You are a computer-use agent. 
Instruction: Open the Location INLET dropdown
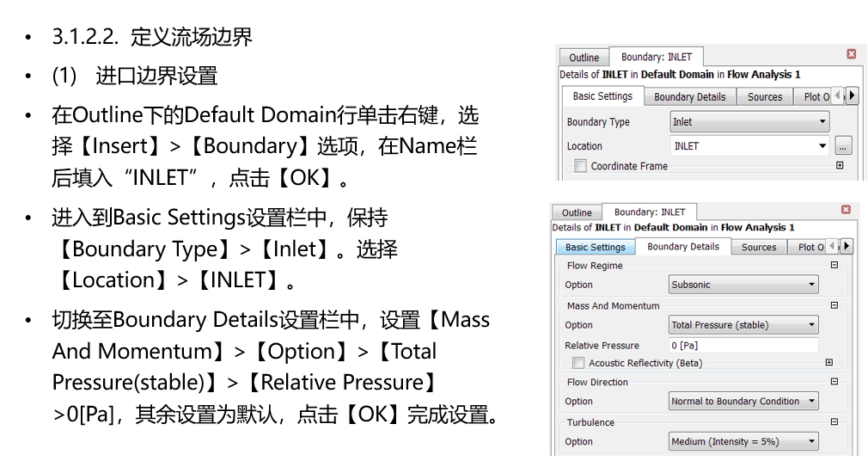pos(750,146)
